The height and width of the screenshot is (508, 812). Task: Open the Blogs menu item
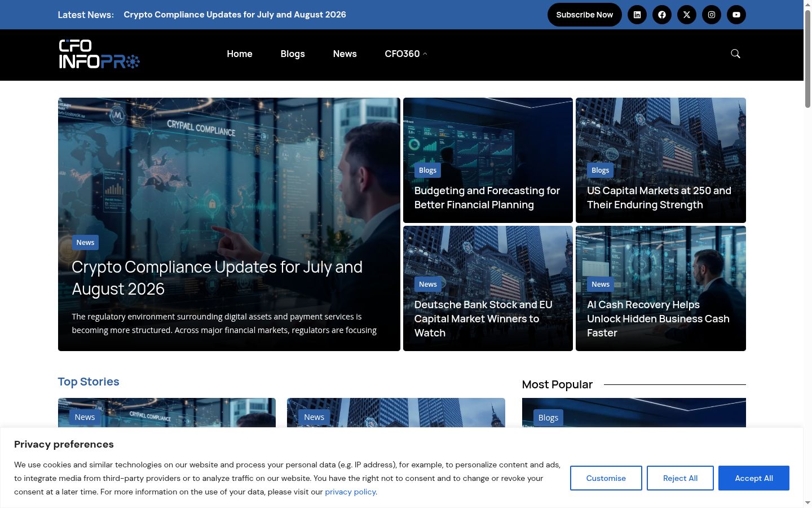[x=293, y=54]
